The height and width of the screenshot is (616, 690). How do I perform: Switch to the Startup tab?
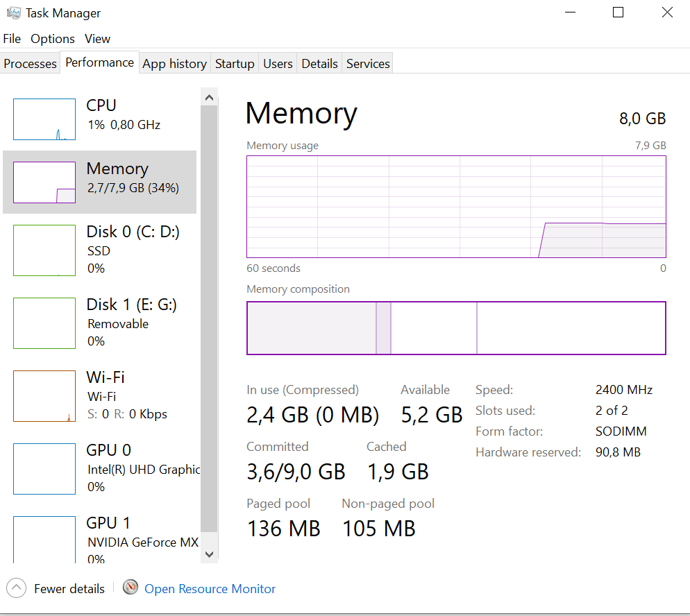(235, 63)
